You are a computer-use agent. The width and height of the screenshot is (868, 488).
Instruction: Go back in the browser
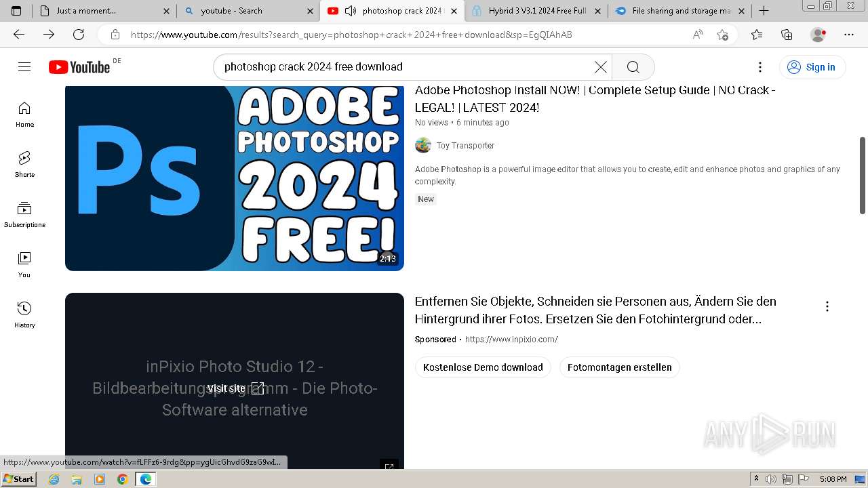click(19, 35)
